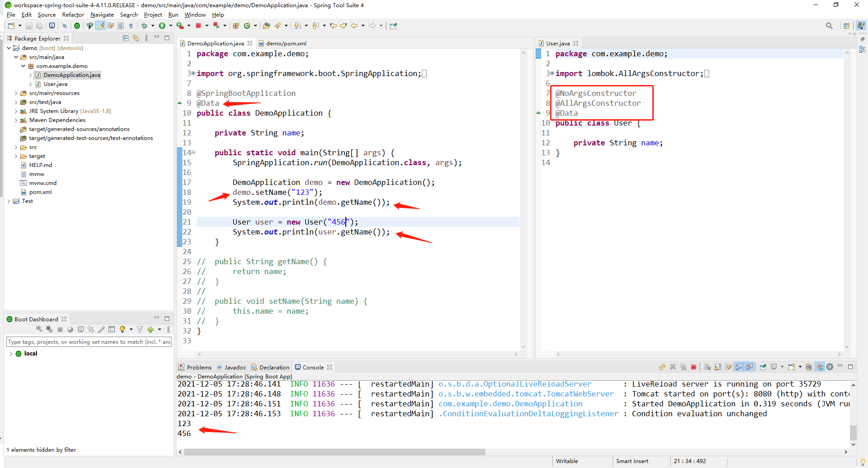Open the Boot Dashboard filter funnel icon
This screenshot has height=468, width=868.
[x=140, y=329]
